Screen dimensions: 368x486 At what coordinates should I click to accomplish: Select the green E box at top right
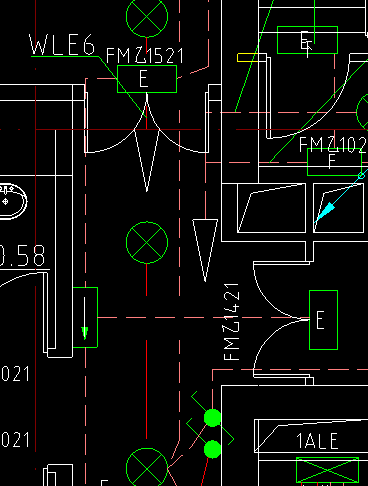[x=307, y=40]
